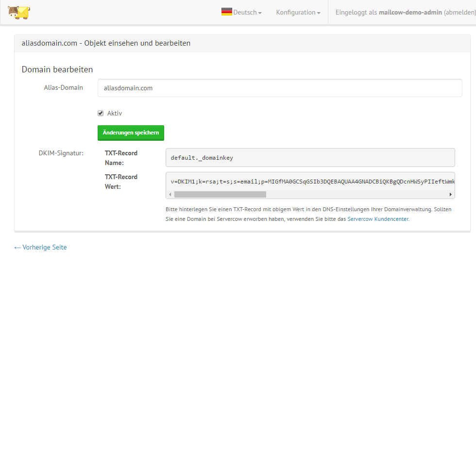Image resolution: width=476 pixels, height=467 pixels.
Task: Click the mailcow-demo-admin username
Action: pos(410,13)
